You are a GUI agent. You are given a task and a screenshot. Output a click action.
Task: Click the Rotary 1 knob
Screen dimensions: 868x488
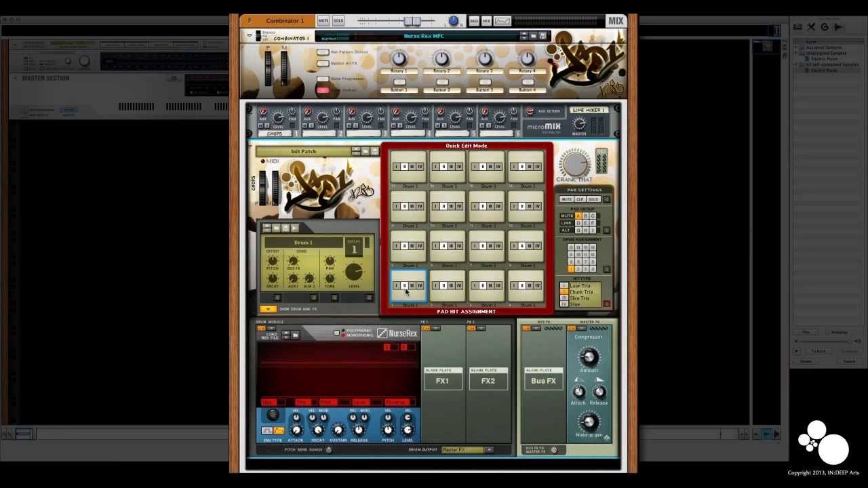[x=399, y=58]
